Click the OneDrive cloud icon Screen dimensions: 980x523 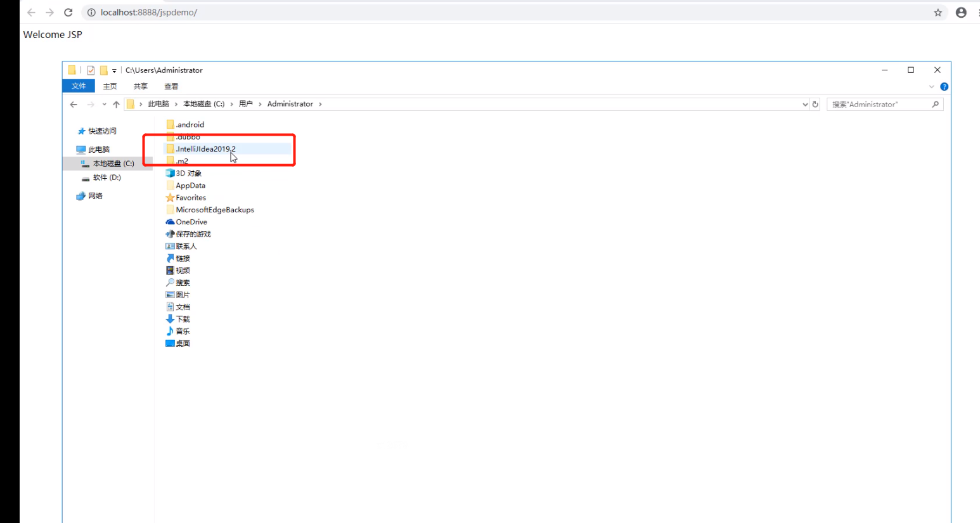click(x=170, y=222)
